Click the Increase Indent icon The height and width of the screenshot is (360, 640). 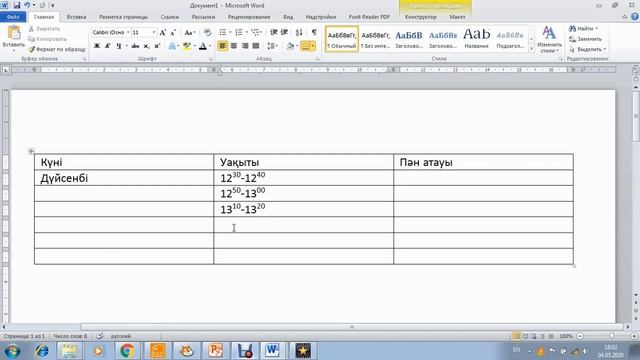[284, 32]
